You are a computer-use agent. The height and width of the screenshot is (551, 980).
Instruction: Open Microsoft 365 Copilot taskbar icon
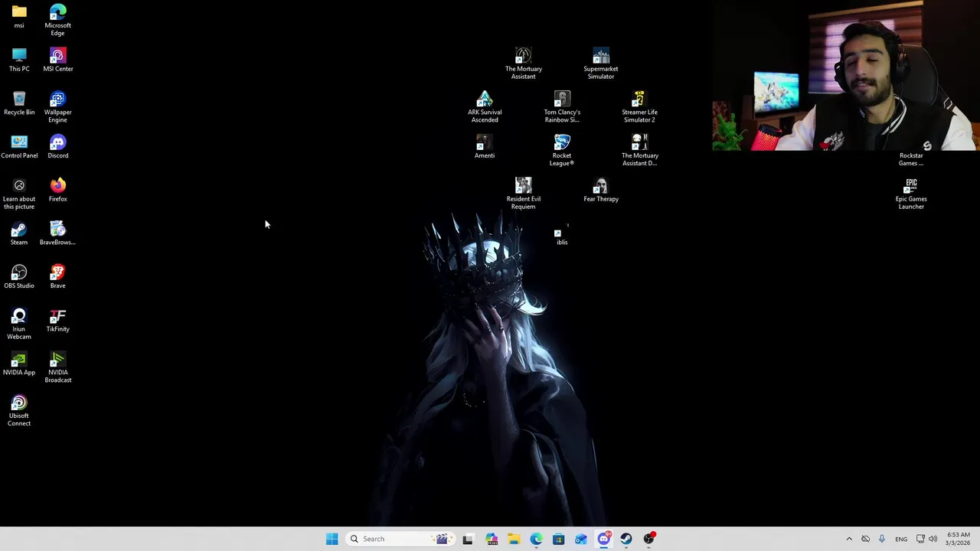coord(491,539)
